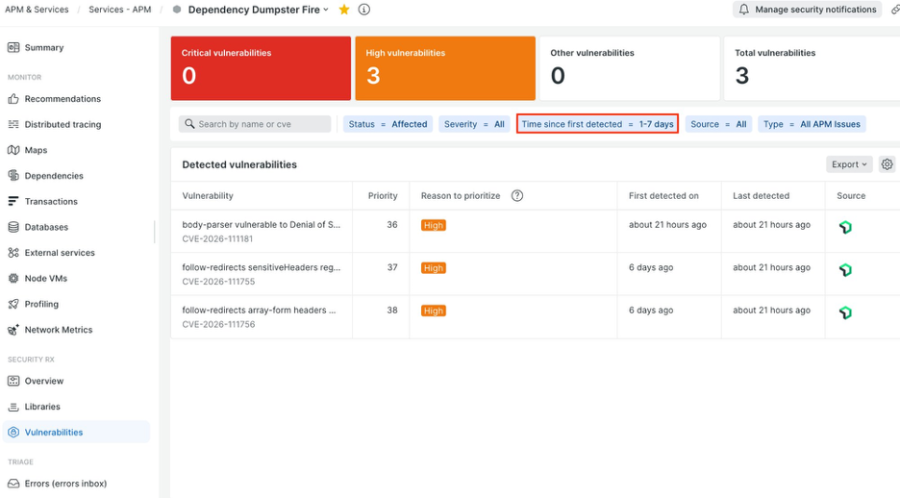
Task: Click Manage security notifications button
Action: pos(807,9)
